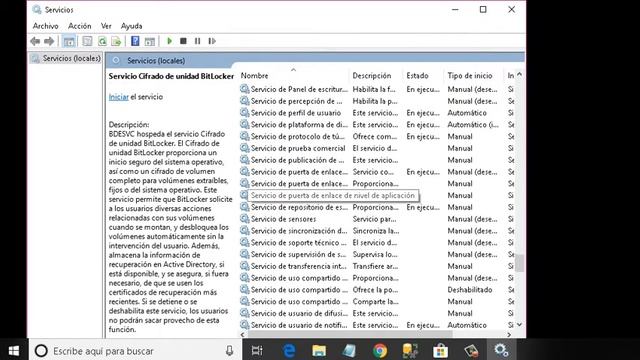640x360 pixels.
Task: Click the icon of Servicio de prueba comercial
Action: pos(244,148)
